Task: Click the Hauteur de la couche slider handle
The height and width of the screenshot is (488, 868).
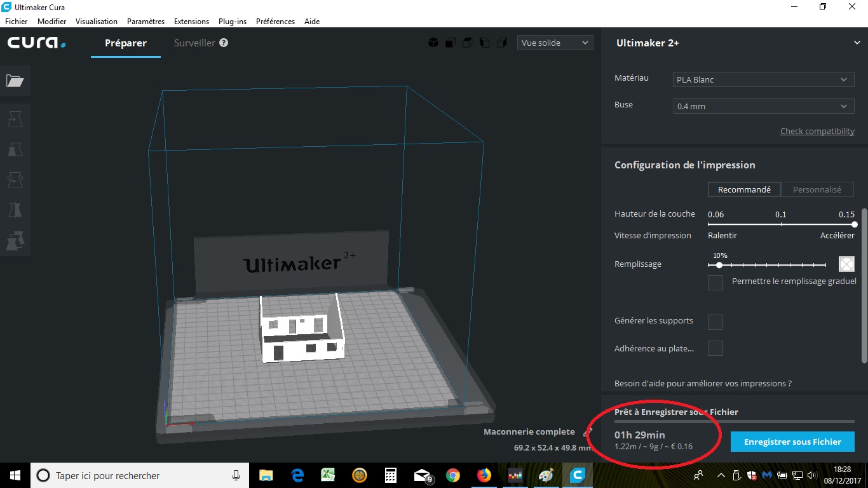Action: point(854,224)
